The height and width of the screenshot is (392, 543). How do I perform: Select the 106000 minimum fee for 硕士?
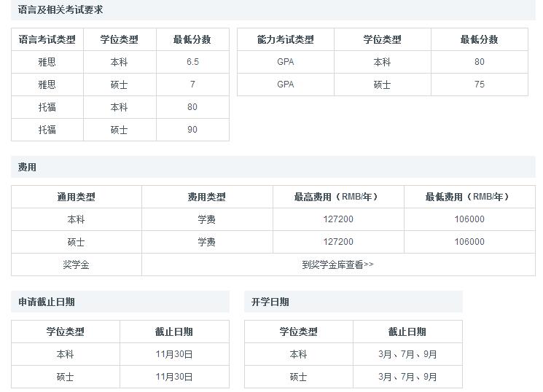coord(469,242)
